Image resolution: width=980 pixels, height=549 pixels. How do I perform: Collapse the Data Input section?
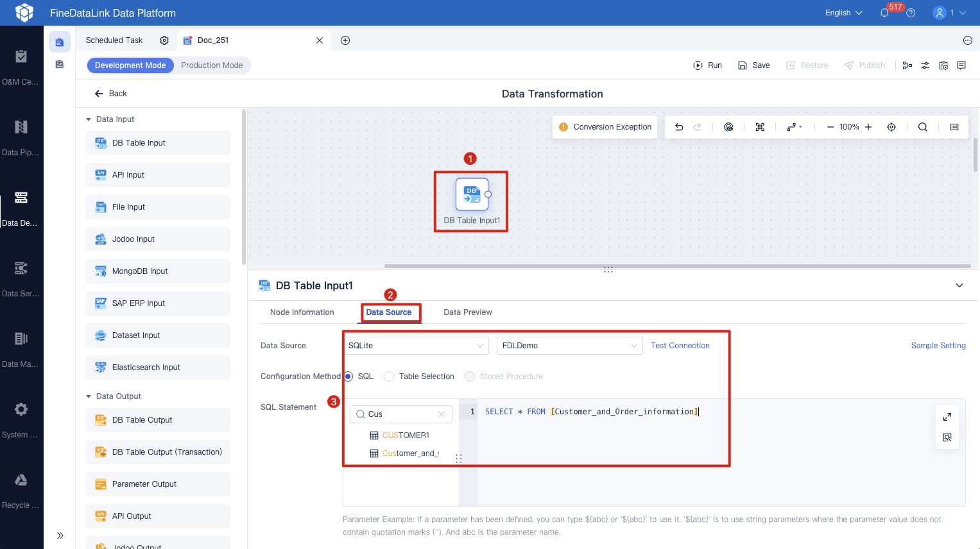coord(89,119)
